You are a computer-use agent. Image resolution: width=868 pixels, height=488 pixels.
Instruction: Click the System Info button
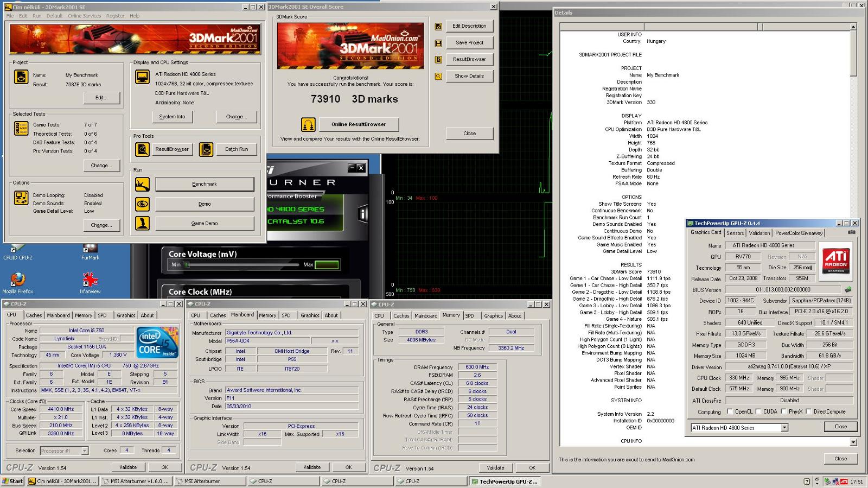pos(172,117)
